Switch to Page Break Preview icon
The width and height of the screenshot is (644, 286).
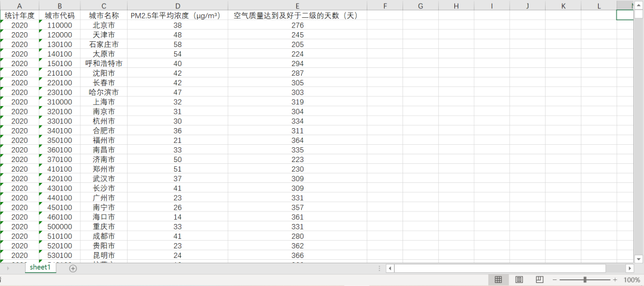[x=540, y=279]
